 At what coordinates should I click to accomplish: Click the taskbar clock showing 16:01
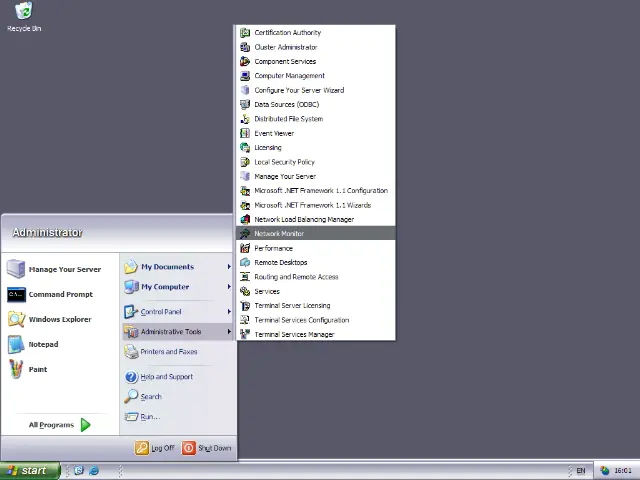coord(623,471)
